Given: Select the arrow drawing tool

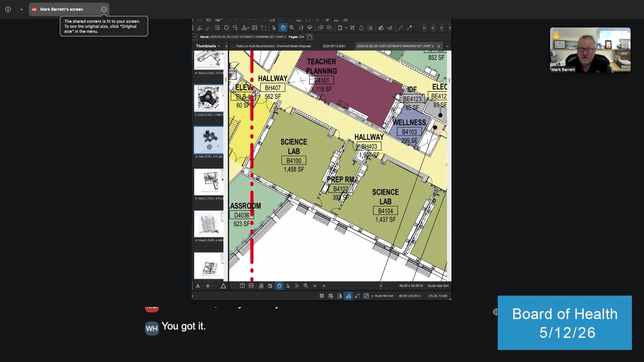Looking at the screenshot, I should pos(410,28).
